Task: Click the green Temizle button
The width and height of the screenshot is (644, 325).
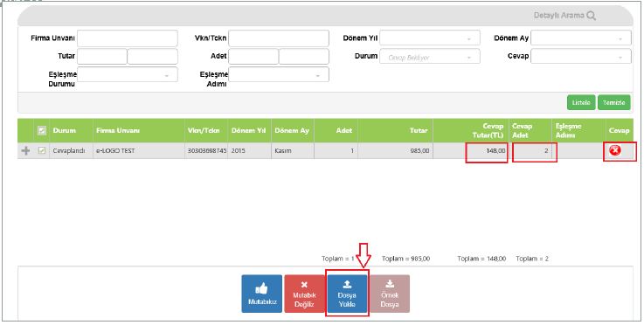Action: click(614, 103)
